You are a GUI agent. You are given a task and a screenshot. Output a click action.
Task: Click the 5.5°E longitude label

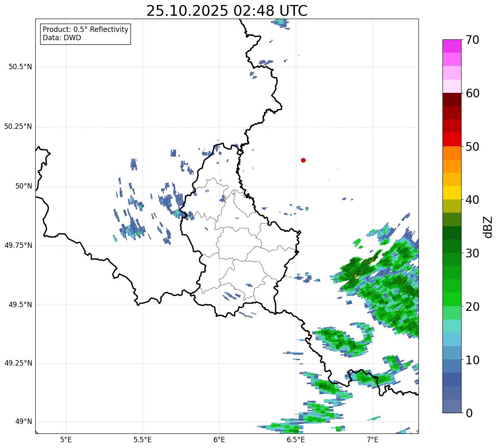tap(143, 439)
